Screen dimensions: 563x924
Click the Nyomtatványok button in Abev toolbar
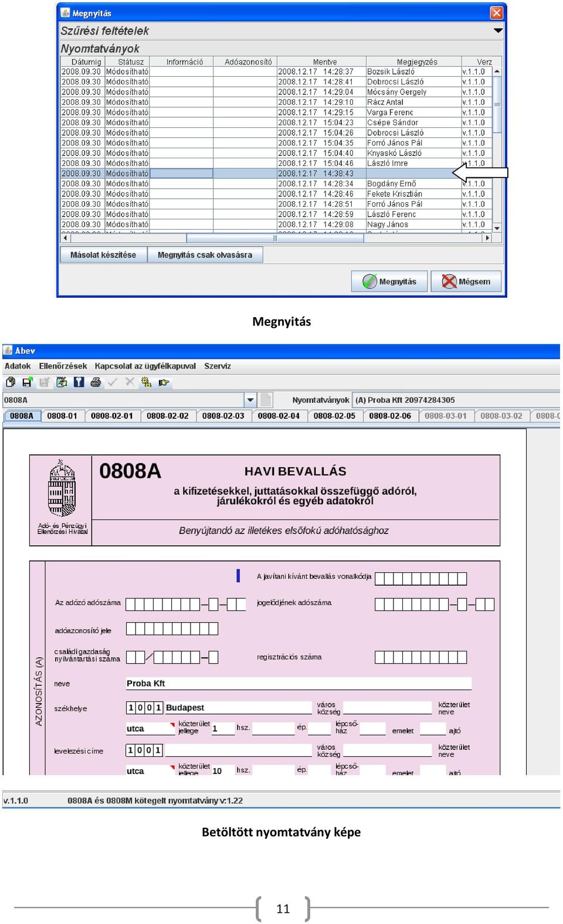tap(321, 400)
